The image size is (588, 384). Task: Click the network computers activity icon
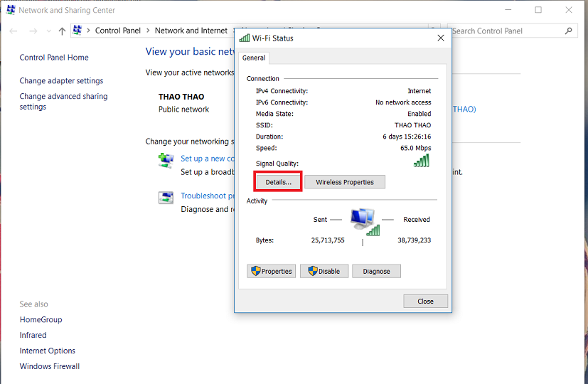365,222
